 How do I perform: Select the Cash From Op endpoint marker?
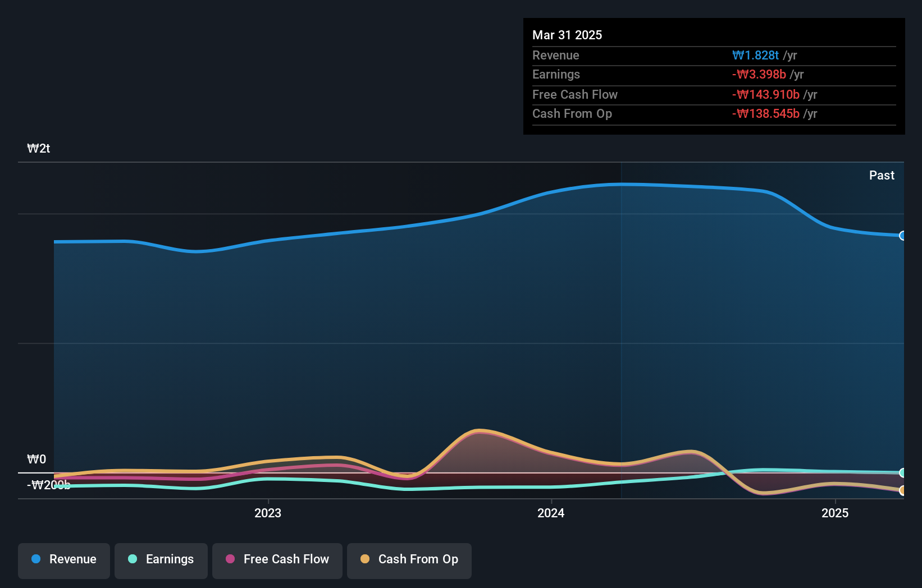click(x=902, y=490)
